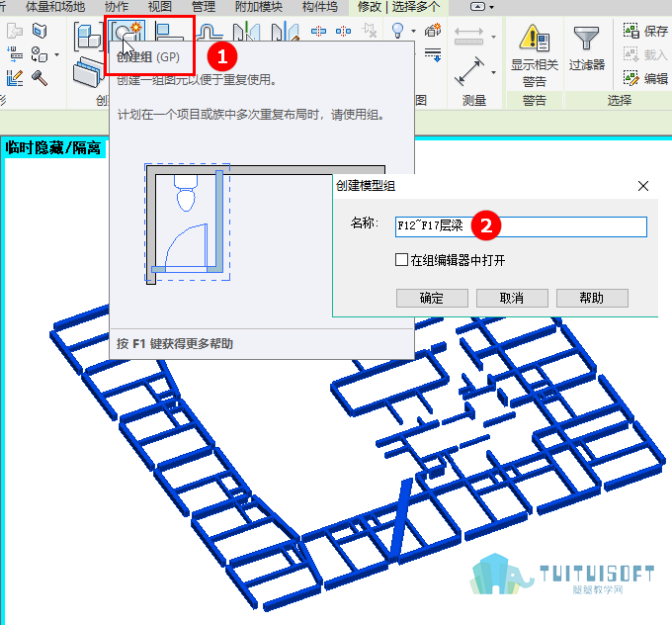Switch to the 视图 tab
This screenshot has width=672, height=625.
160,7
